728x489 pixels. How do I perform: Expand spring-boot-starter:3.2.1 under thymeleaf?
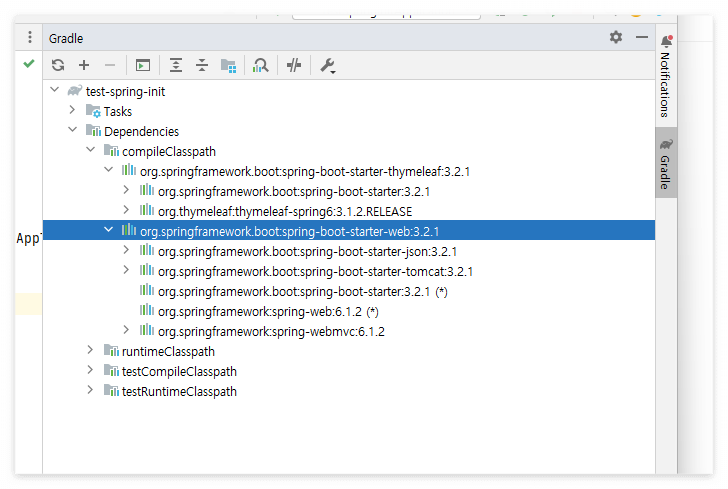(x=126, y=189)
